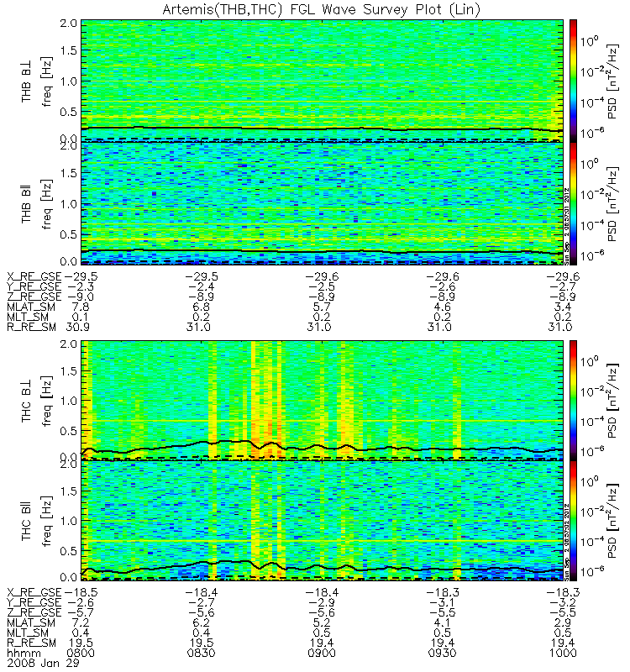Click the MLAT_SM value '7.8'
The height and width of the screenshot is (672, 630).
coord(81,307)
